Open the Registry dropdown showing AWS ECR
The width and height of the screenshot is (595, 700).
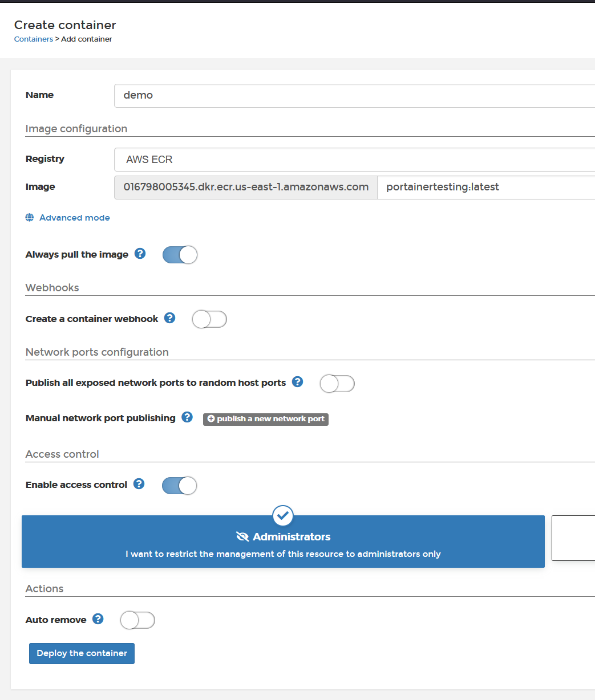point(354,160)
